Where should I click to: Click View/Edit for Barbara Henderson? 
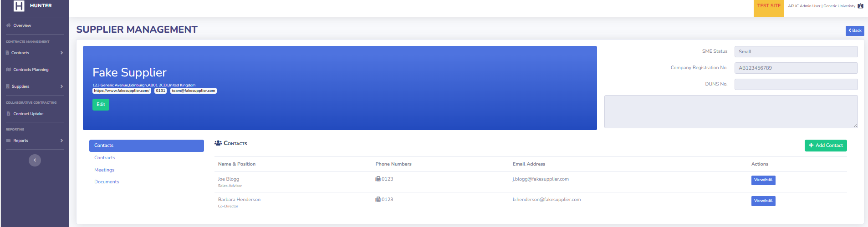pos(763,201)
